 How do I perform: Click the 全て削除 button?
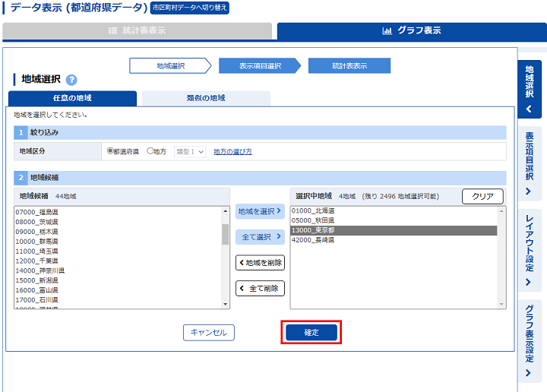click(x=260, y=289)
